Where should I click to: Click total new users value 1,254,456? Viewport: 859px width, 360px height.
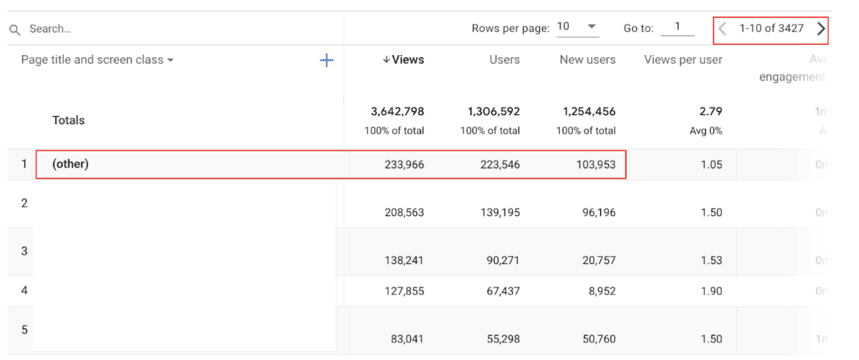tap(589, 112)
